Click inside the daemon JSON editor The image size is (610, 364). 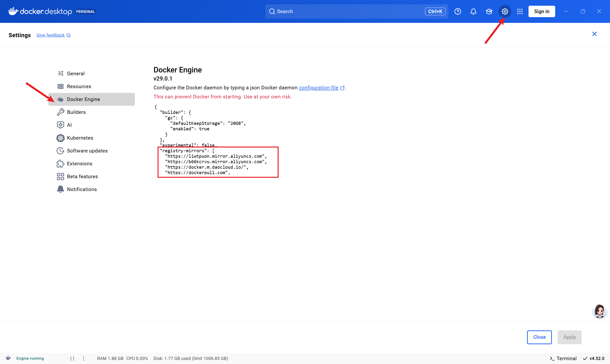[x=366, y=139]
